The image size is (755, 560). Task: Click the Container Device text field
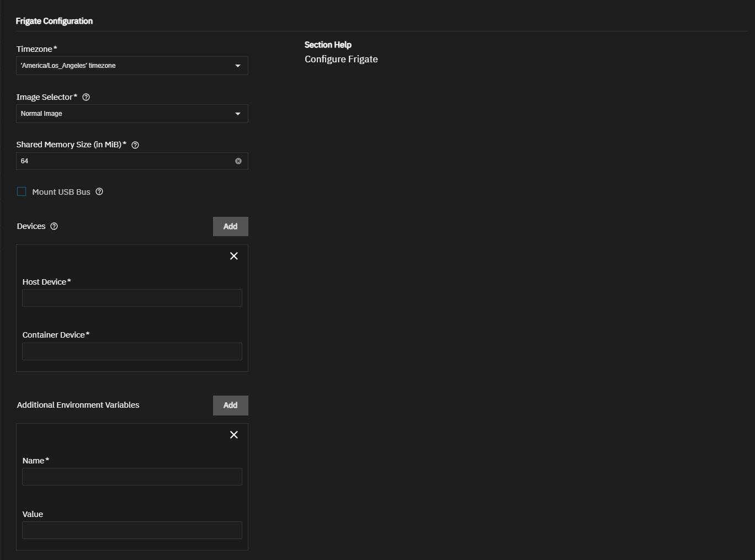[x=132, y=351]
